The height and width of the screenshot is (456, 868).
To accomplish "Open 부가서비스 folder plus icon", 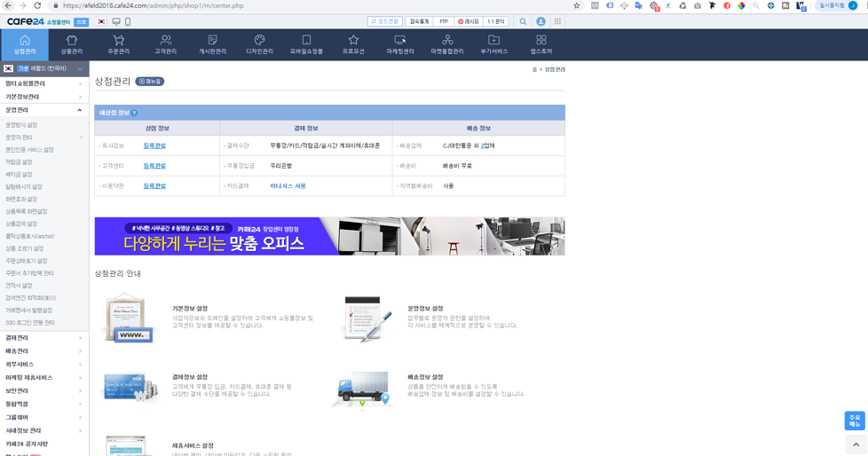I will pos(493,44).
